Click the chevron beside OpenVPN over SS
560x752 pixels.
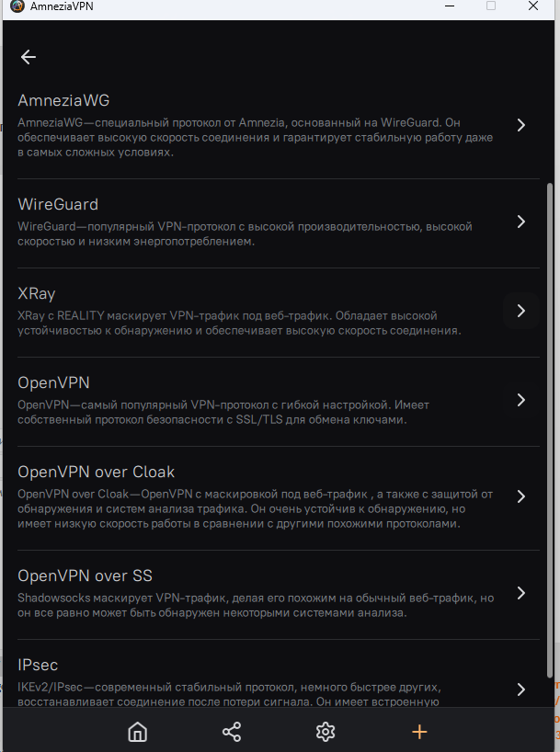[x=521, y=593]
